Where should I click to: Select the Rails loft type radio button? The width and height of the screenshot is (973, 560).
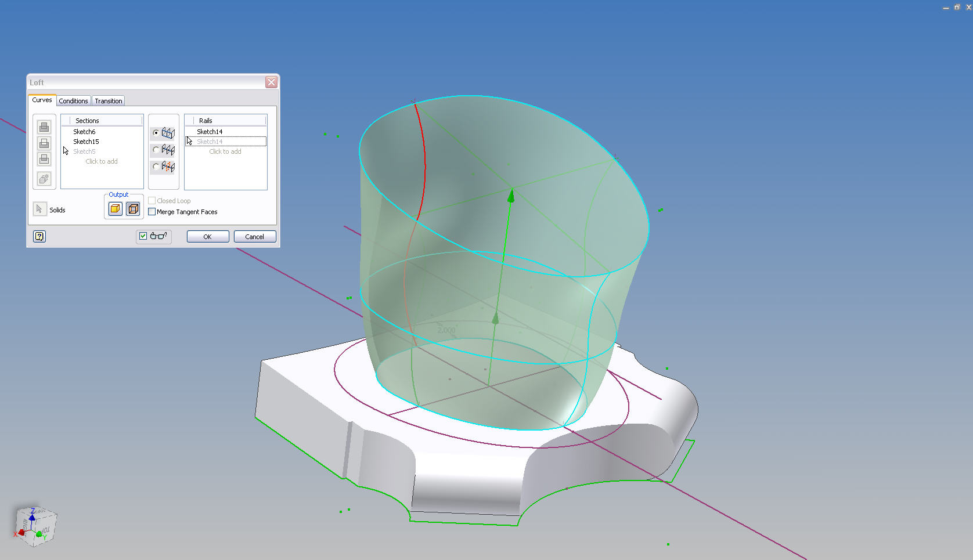click(156, 133)
